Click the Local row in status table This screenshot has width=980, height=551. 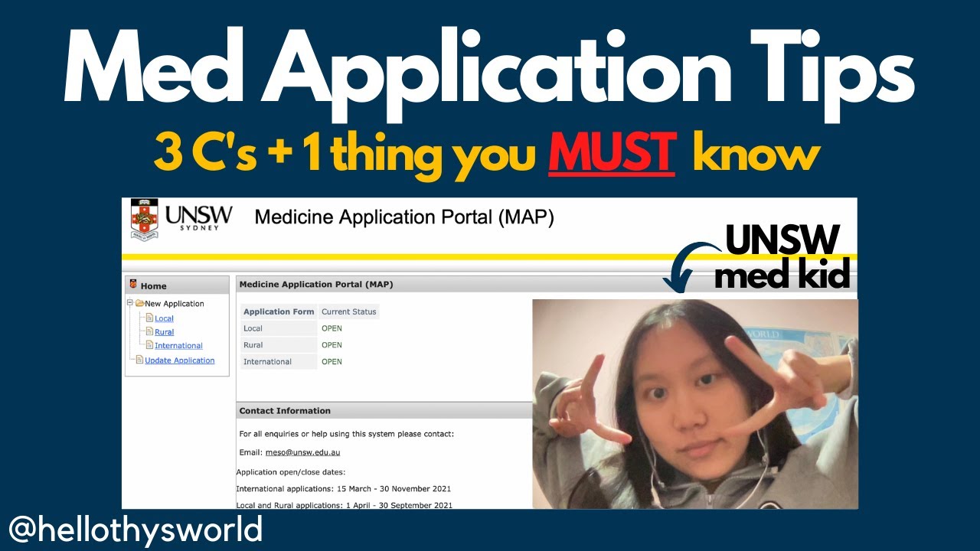(x=309, y=328)
